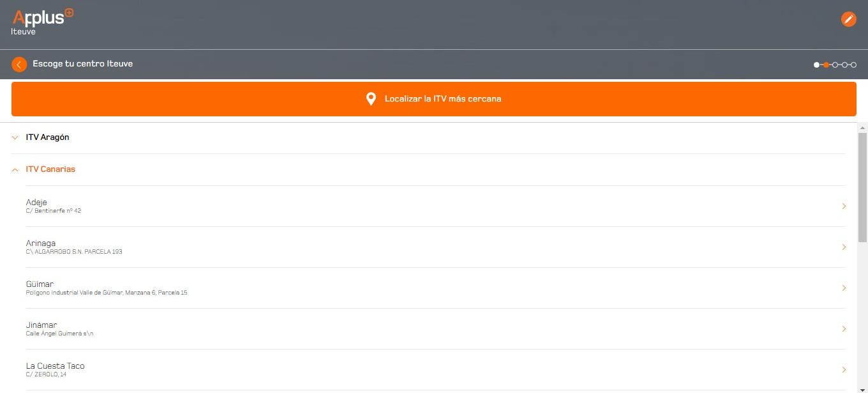Click the scrollbar up arrow
The image size is (868, 393).
pos(863,127)
